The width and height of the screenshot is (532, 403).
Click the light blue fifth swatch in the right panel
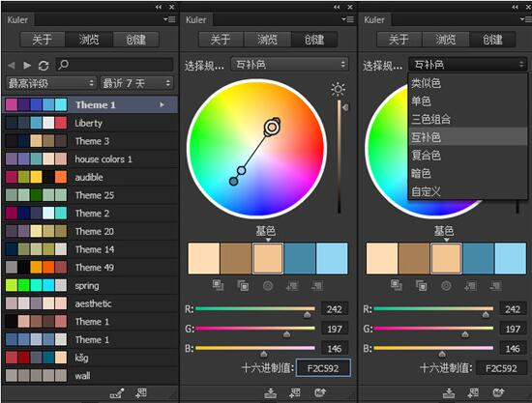[511, 258]
